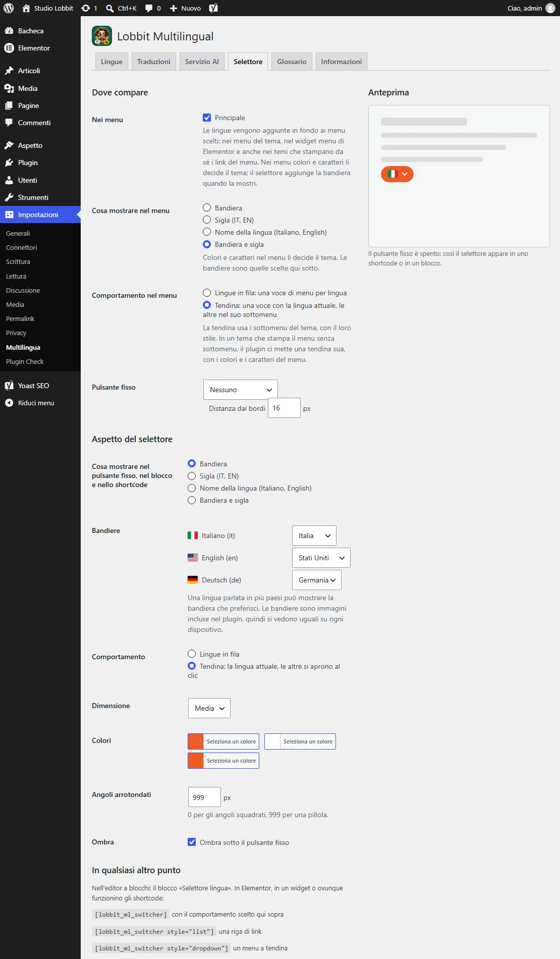Click the comments bubble icon in toolbar

pos(149,8)
